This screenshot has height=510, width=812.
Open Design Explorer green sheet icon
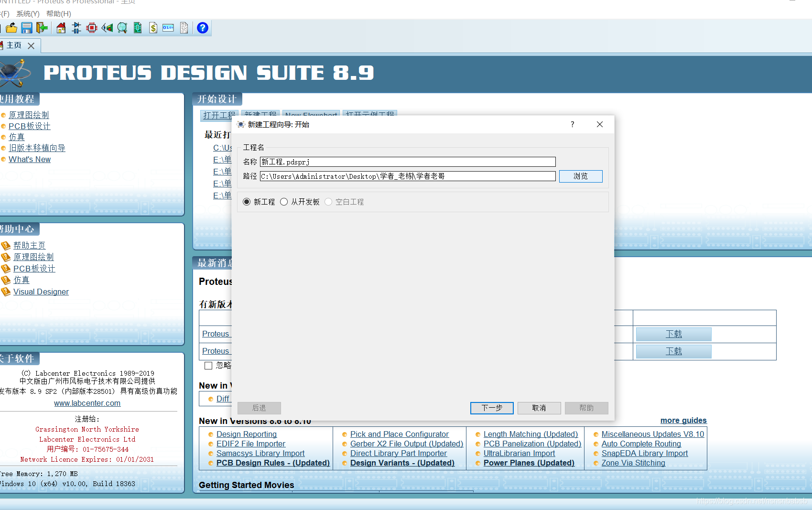tap(138, 28)
